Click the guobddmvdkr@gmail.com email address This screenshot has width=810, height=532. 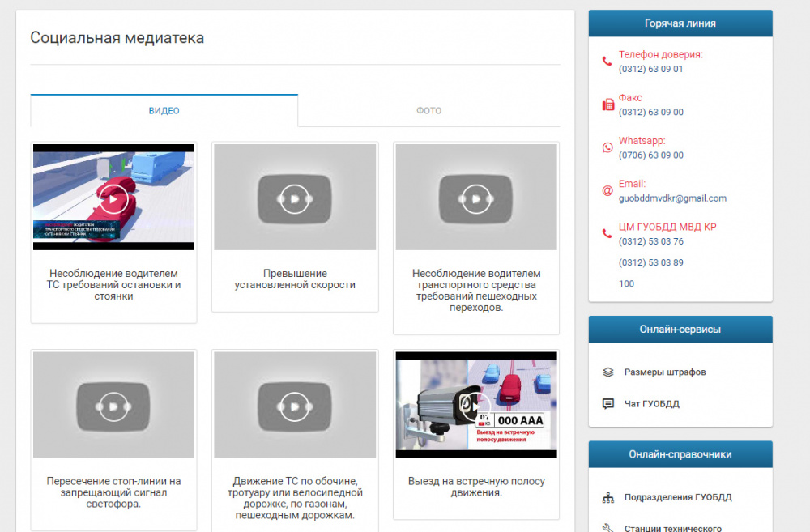pyautogui.click(x=672, y=198)
